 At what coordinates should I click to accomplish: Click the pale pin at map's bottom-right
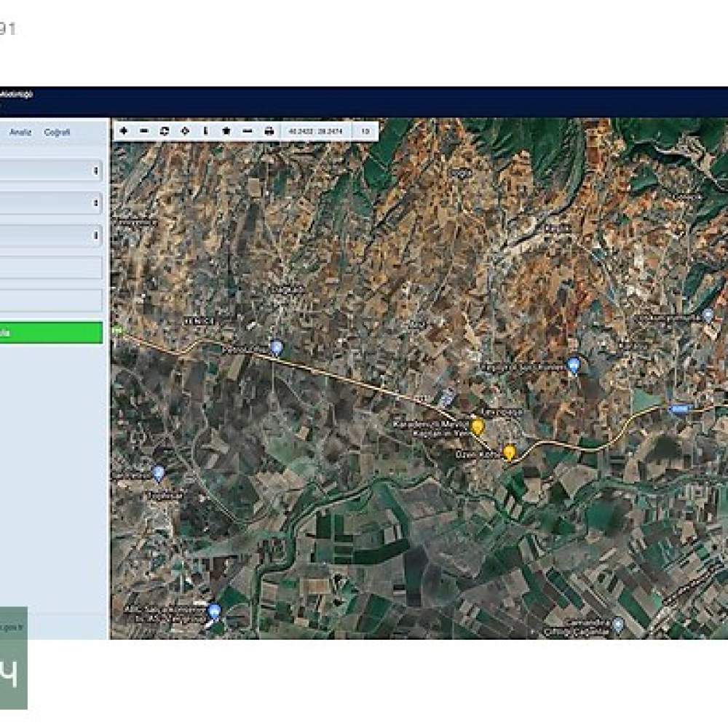click(x=617, y=625)
